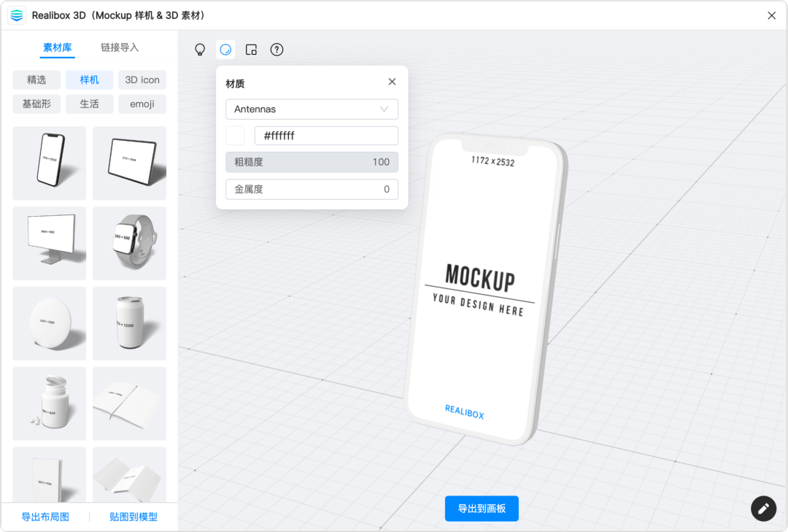Close the Realibox 3D plugin window
This screenshot has height=532, width=788.
pyautogui.click(x=771, y=15)
